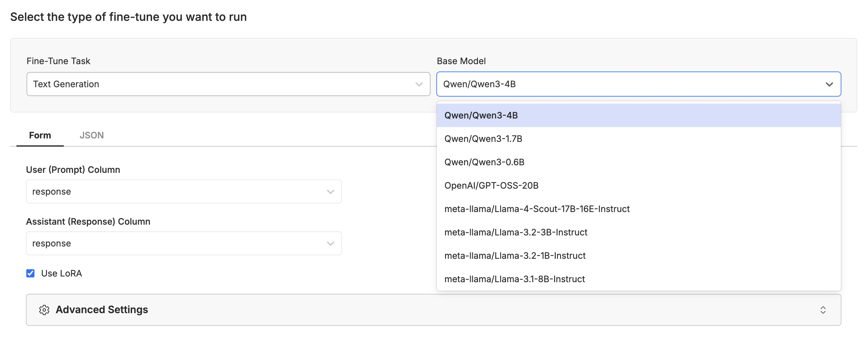Click the chevron in the Assistant (Response) Column field

coord(330,243)
